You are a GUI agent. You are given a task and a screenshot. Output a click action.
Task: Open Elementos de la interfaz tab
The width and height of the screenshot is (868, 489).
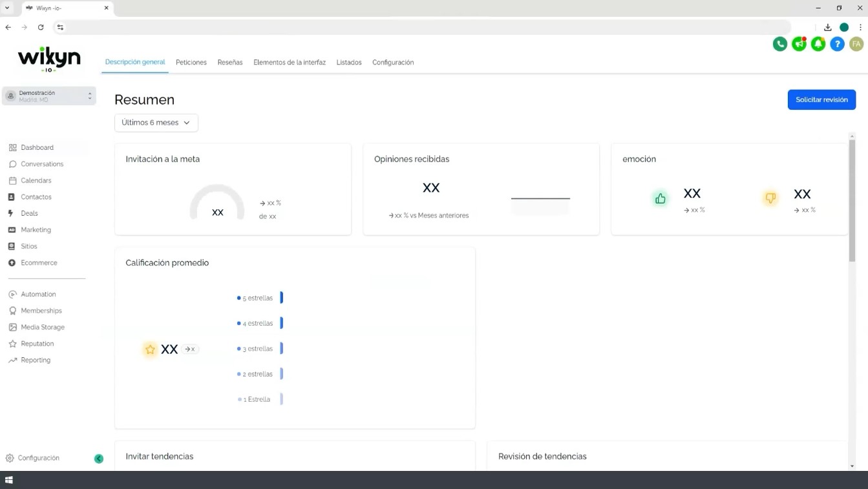(x=290, y=63)
